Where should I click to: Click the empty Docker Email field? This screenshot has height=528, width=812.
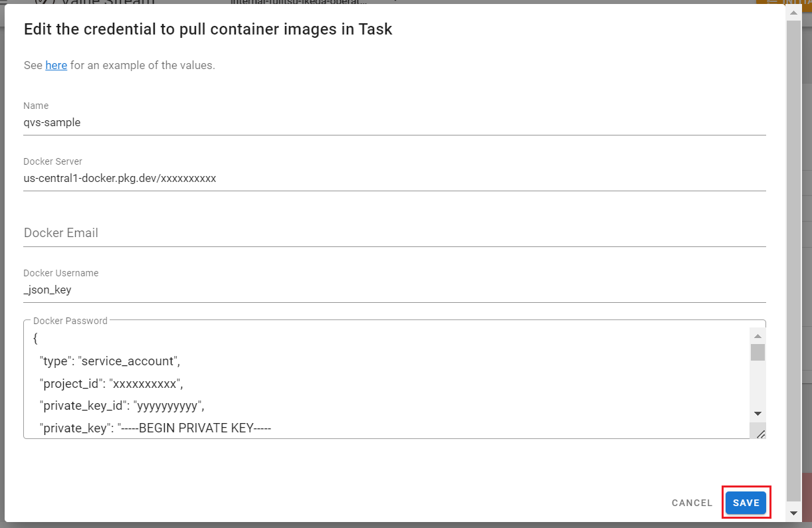394,233
